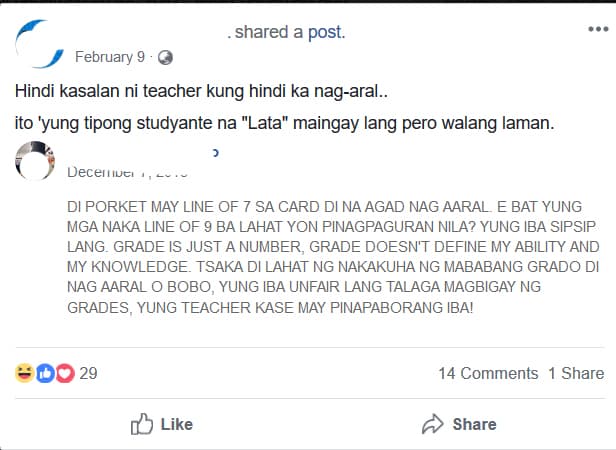Click the shared post text starting "DI PORKET"
Viewport: 616px width, 450px height.
(333, 257)
